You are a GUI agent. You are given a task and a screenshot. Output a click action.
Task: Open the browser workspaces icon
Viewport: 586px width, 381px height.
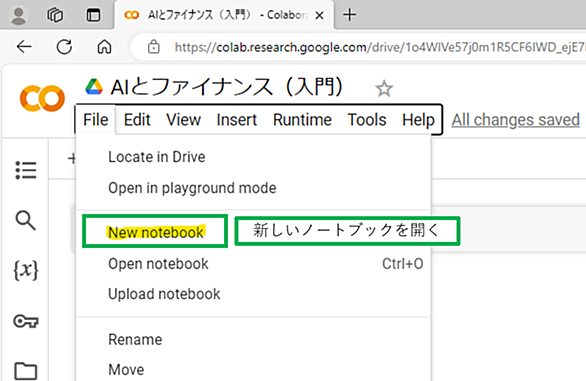[x=55, y=15]
